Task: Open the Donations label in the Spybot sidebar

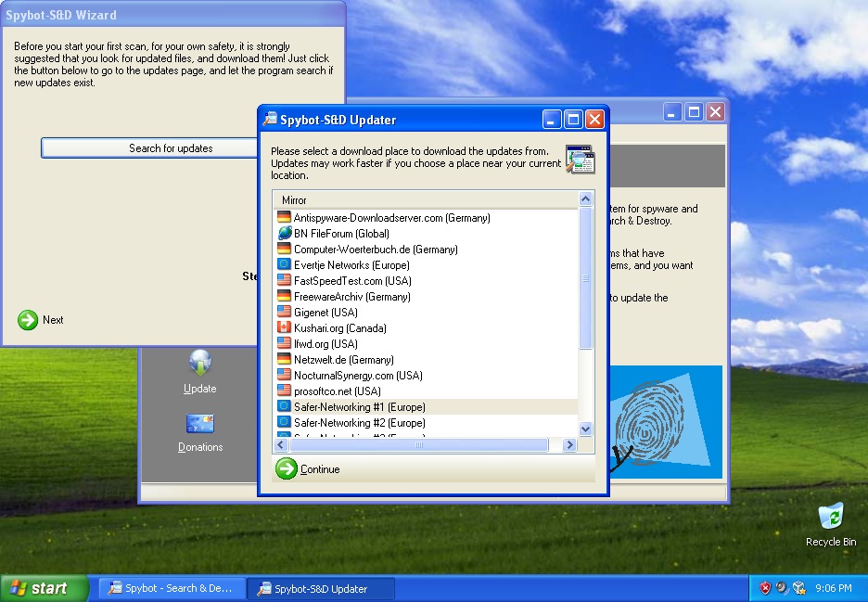Action: click(x=200, y=447)
